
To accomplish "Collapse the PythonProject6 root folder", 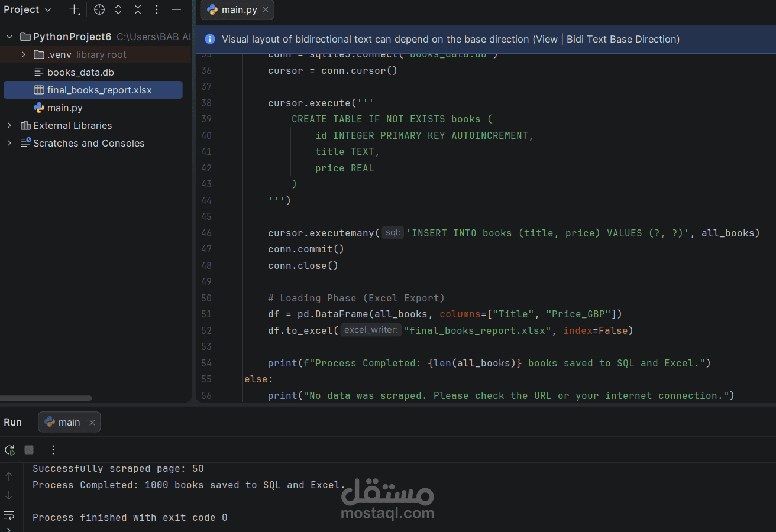I will [x=9, y=37].
